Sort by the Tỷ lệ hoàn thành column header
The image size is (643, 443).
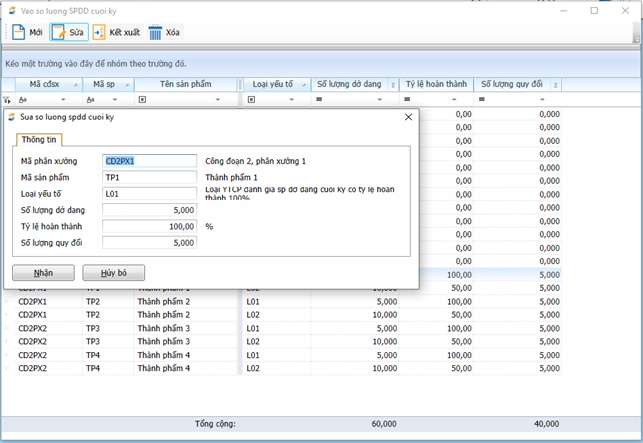(435, 85)
